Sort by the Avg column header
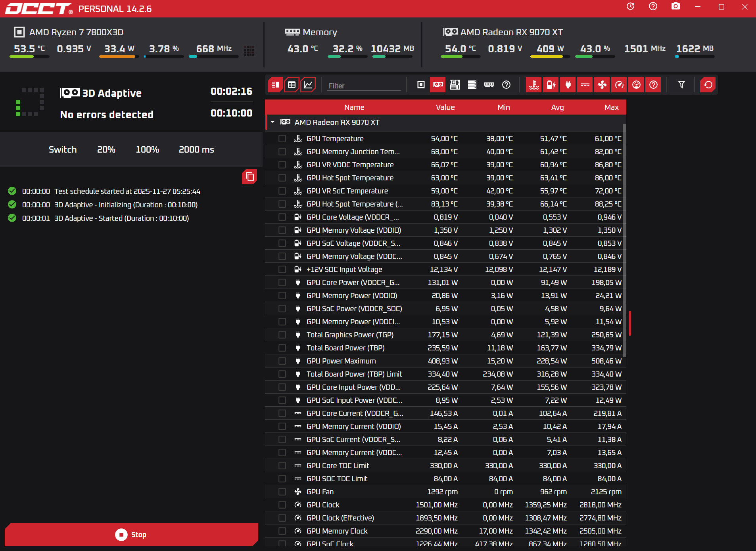 [557, 107]
